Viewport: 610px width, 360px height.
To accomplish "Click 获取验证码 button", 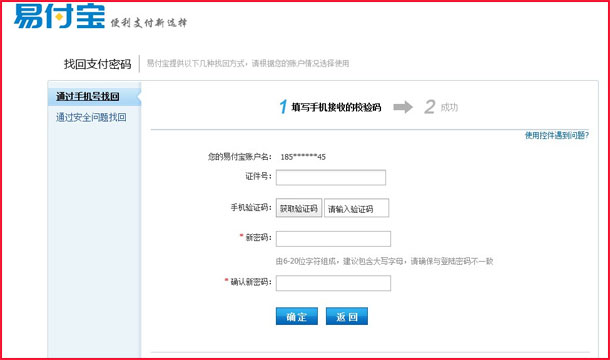I will (x=299, y=208).
